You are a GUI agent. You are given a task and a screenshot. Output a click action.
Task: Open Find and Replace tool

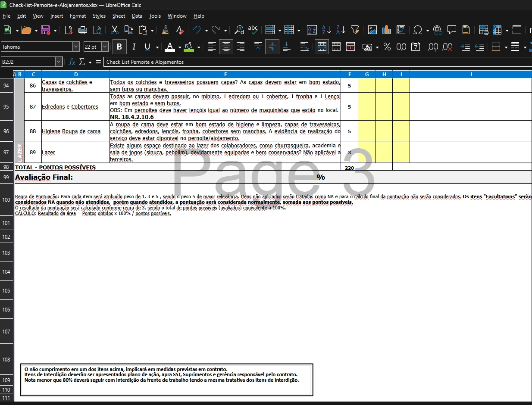(239, 30)
